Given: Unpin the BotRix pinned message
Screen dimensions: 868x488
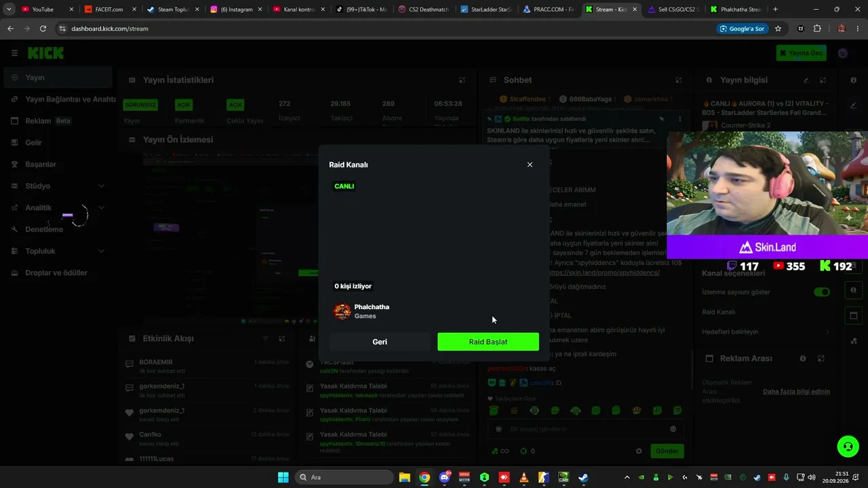Looking at the screenshot, I should pyautogui.click(x=662, y=119).
